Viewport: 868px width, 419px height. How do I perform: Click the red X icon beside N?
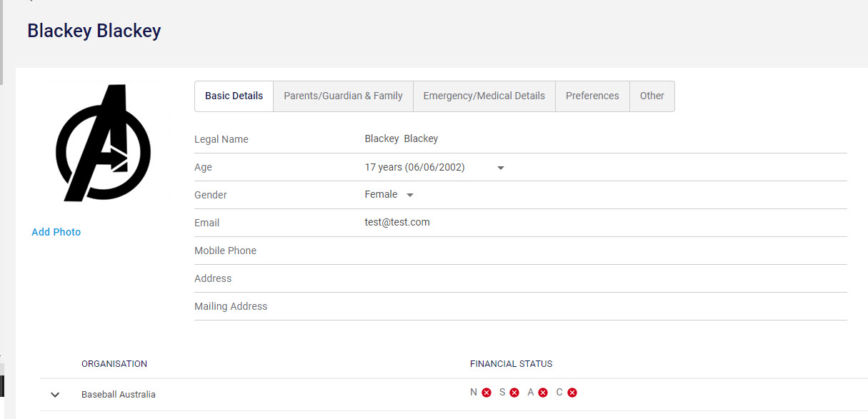tap(487, 393)
